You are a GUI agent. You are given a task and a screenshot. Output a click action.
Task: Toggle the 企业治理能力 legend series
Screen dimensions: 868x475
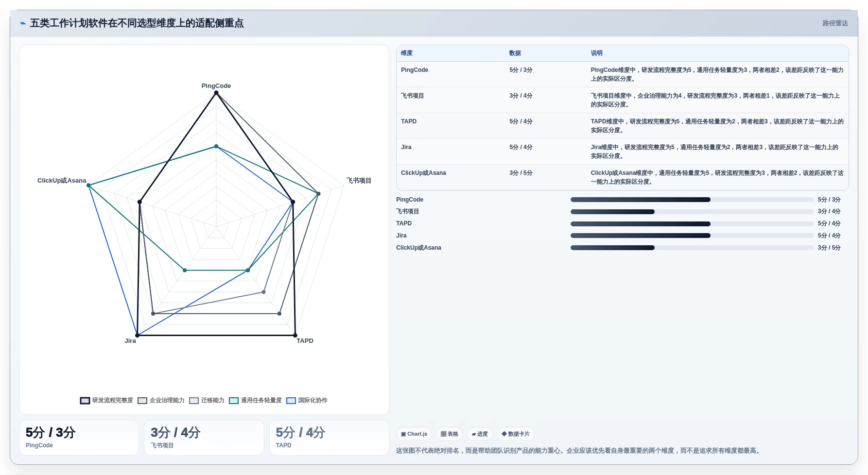point(161,401)
